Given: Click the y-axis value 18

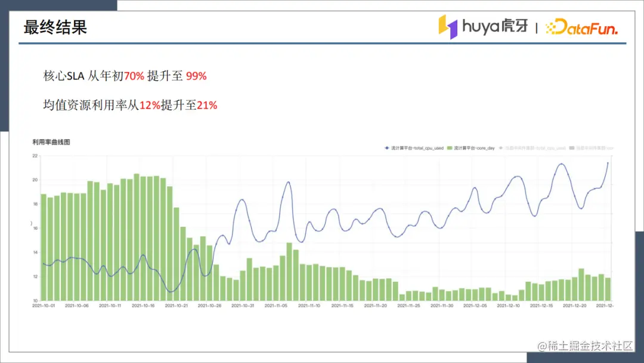Looking at the screenshot, I should click(35, 204).
